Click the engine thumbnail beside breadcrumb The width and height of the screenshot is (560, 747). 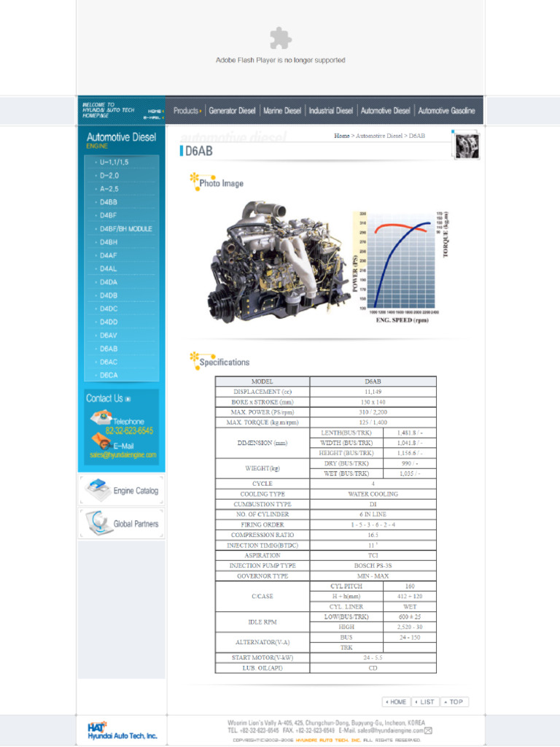467,146
